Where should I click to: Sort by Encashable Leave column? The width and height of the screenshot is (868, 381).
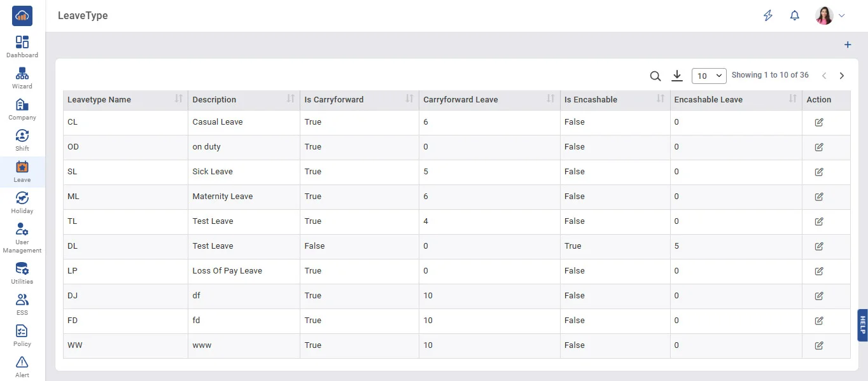click(792, 99)
